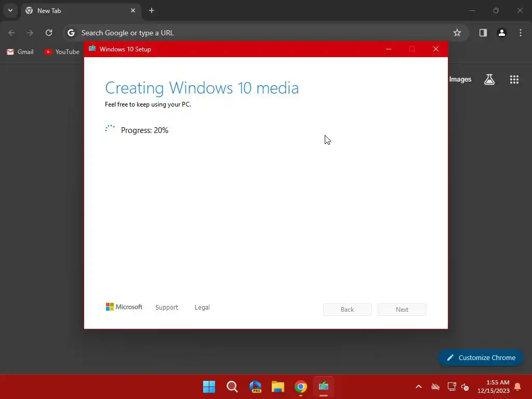Minimize the Windows 10 Setup window
Image resolution: width=532 pixels, height=399 pixels.
click(389, 49)
